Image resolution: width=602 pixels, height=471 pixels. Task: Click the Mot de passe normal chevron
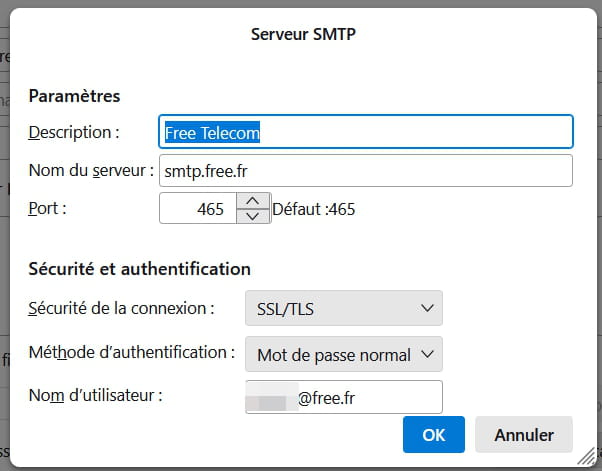[427, 354]
